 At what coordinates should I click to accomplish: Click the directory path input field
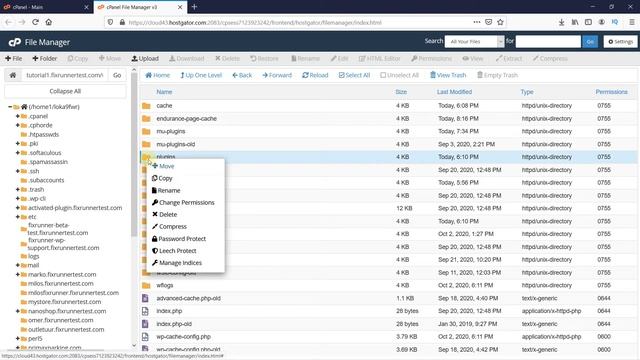(64, 75)
